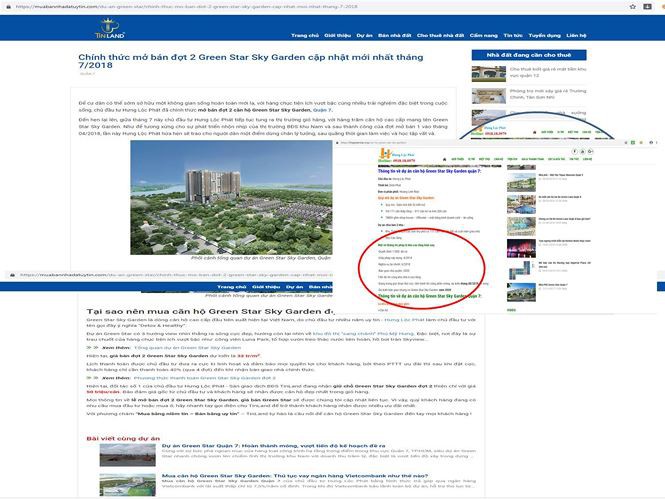Viewport: 665px width, 499px height.
Task: Click the Nhà đất đang cần cho thuê header
Action: pos(529,55)
